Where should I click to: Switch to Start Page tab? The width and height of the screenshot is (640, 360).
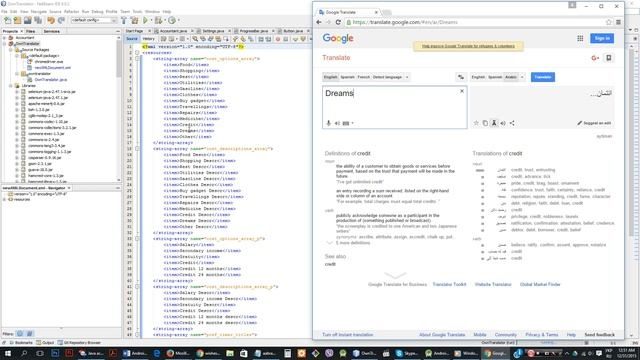(x=135, y=31)
